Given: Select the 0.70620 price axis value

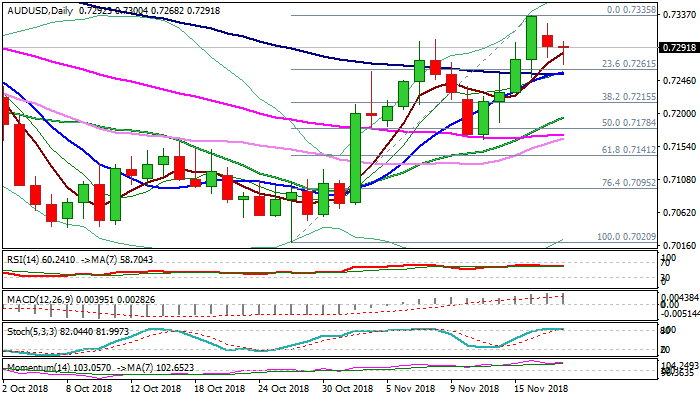Looking at the screenshot, I should (x=679, y=212).
